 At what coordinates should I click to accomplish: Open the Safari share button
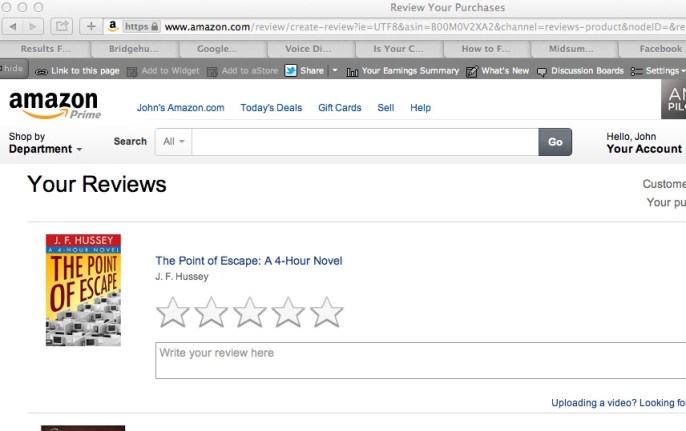coord(62,27)
